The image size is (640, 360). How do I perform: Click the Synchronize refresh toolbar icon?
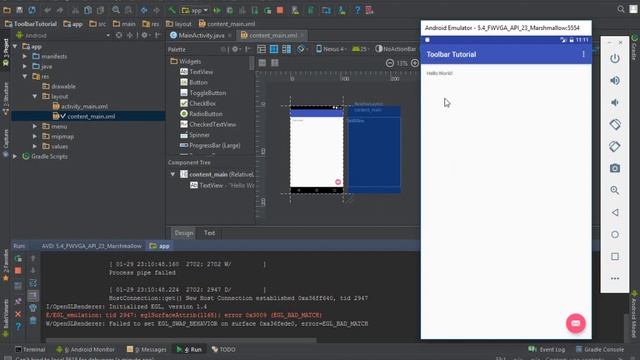coord(32,10)
